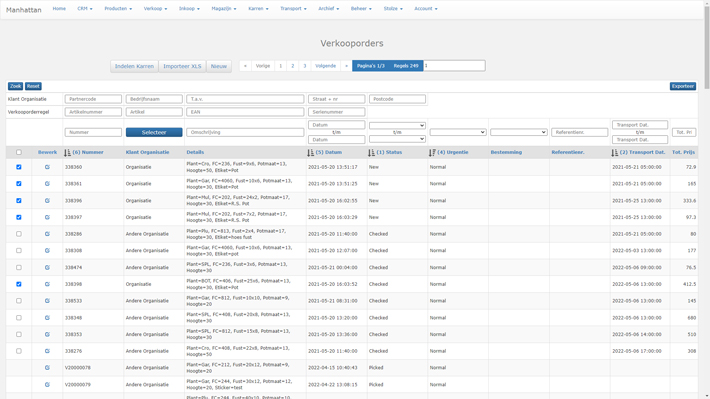Viewport: 710px width, 399px height.
Task: Open edit icon for order 338353
Action: point(47,334)
